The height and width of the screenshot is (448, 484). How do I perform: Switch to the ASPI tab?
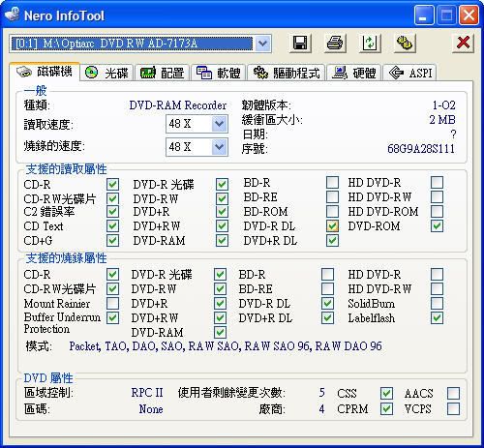point(409,73)
